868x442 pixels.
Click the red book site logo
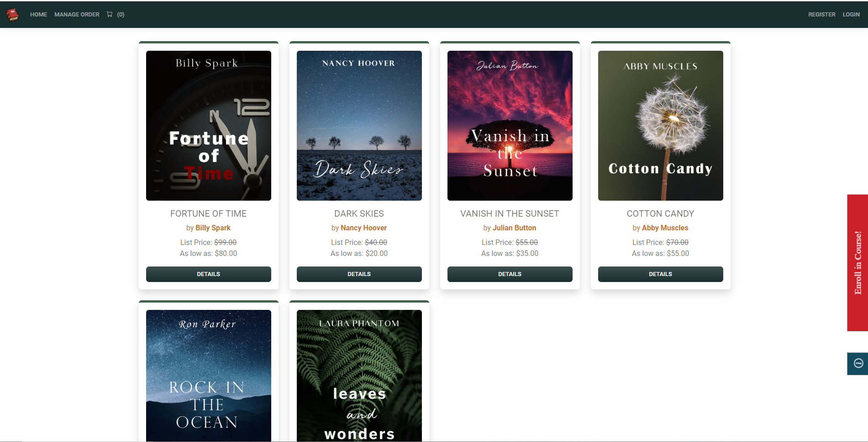pyautogui.click(x=12, y=15)
